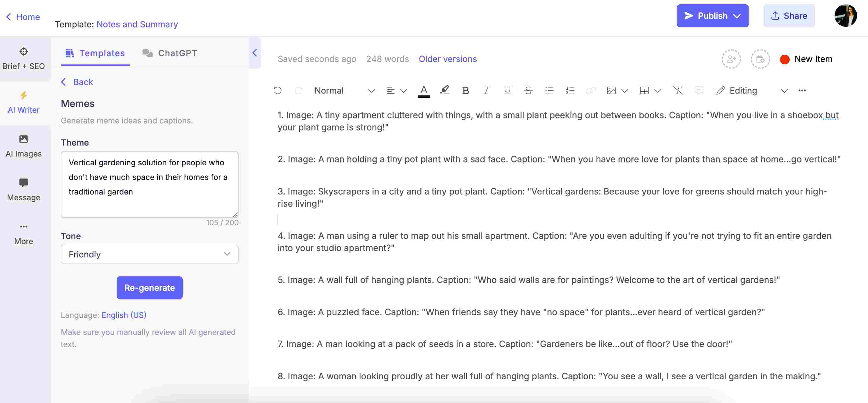Viewport: 868px width, 403px height.
Task: Toggle italic formatting on text
Action: point(486,90)
